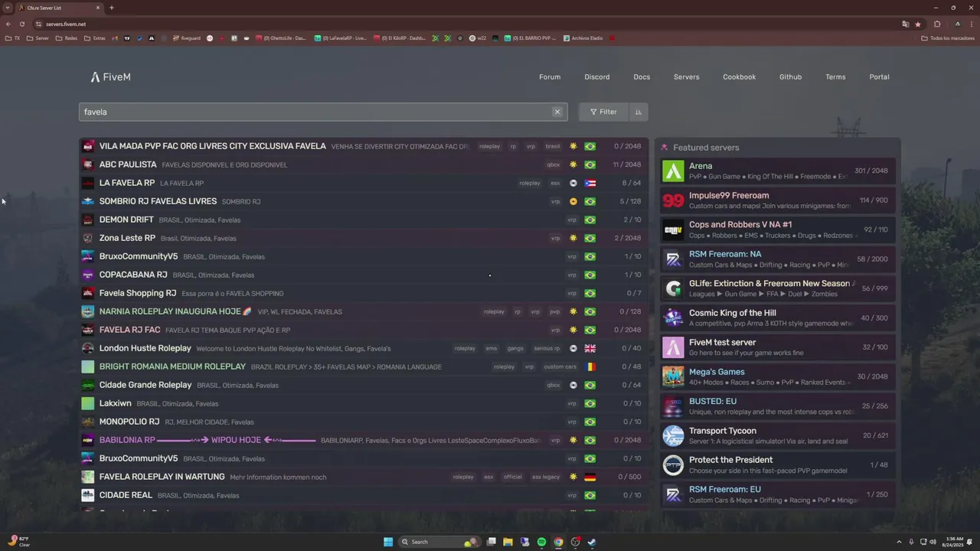This screenshot has height=551, width=980.
Task: Open SOMBRIO RJ FAVELAS LIVRES server
Action: pyautogui.click(x=364, y=201)
